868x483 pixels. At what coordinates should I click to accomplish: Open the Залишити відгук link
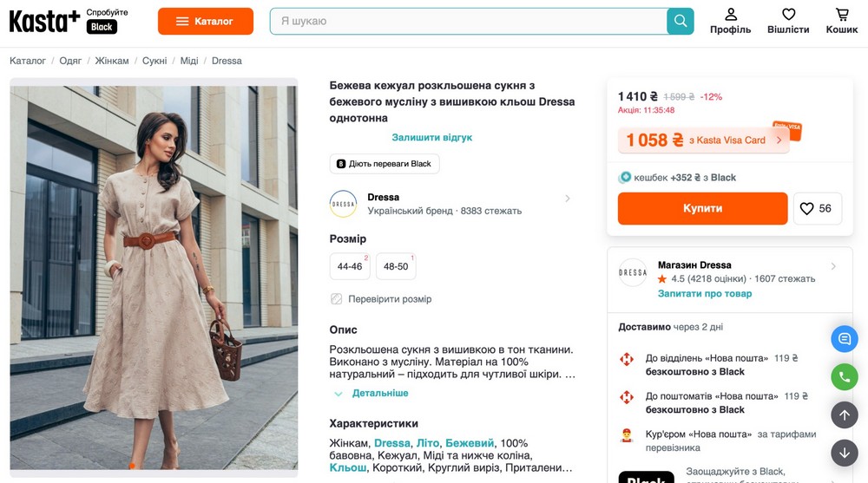(x=431, y=137)
